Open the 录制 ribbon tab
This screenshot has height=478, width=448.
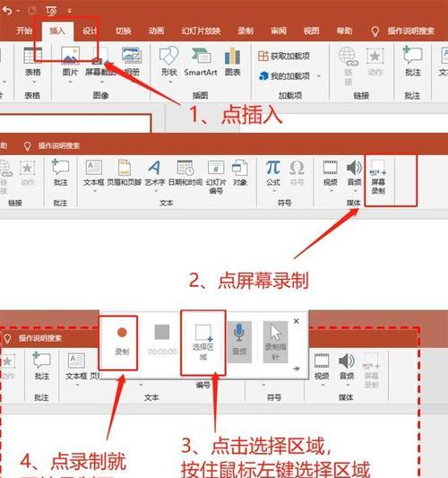(x=246, y=30)
